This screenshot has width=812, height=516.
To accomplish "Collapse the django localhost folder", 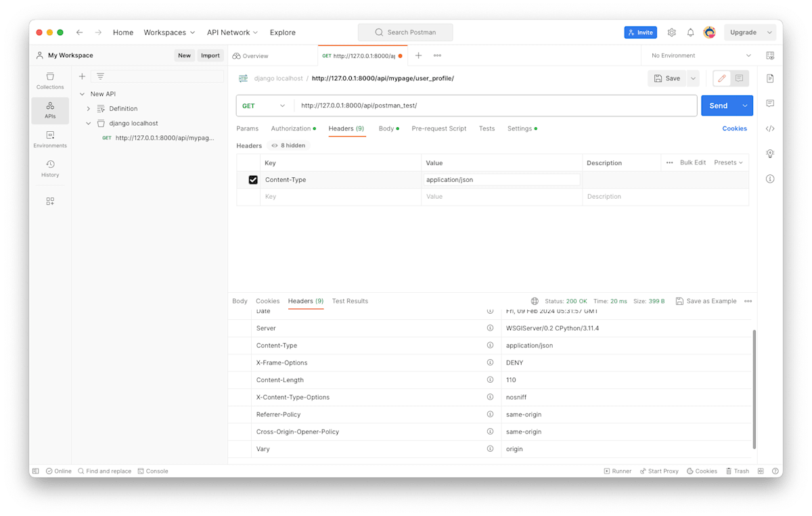I will click(x=89, y=124).
